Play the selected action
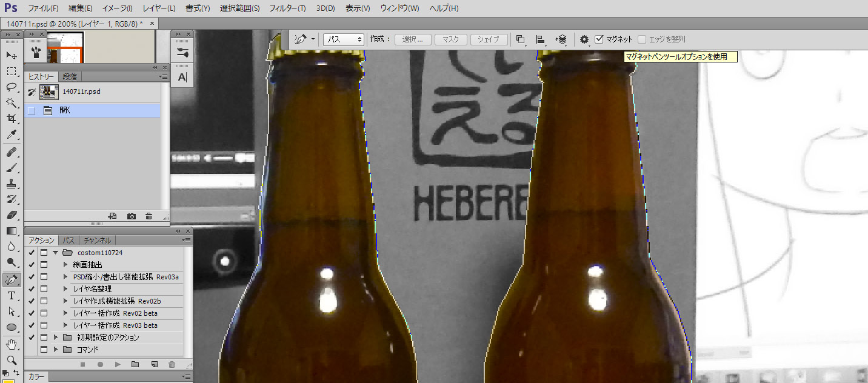This screenshot has width=868, height=383. click(118, 364)
